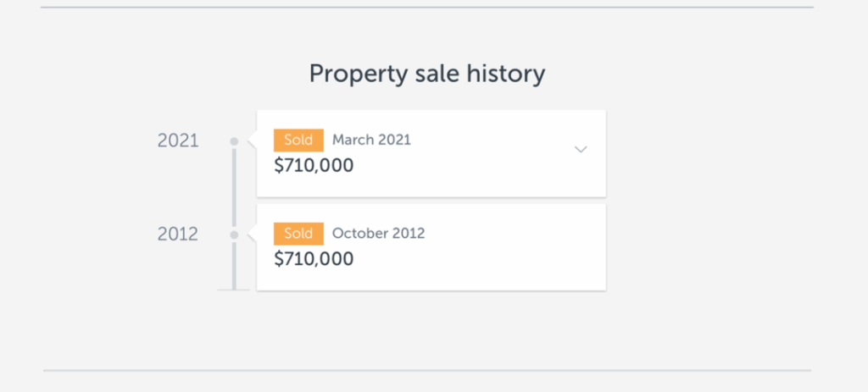The height and width of the screenshot is (392, 868).
Task: Select the 2021 year label on timeline
Action: tap(178, 141)
